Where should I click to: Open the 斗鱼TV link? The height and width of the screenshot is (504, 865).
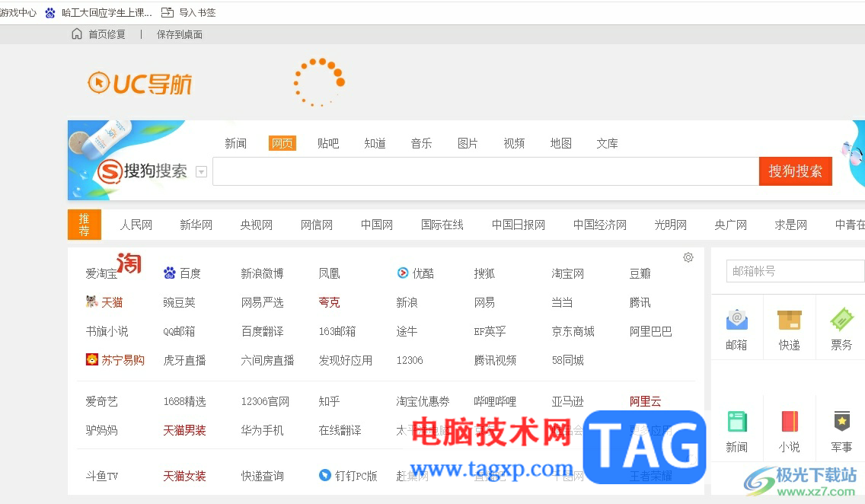coord(102,476)
